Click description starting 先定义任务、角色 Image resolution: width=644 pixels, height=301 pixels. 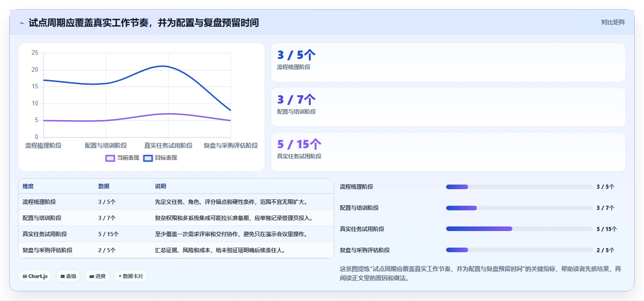pyautogui.click(x=231, y=202)
